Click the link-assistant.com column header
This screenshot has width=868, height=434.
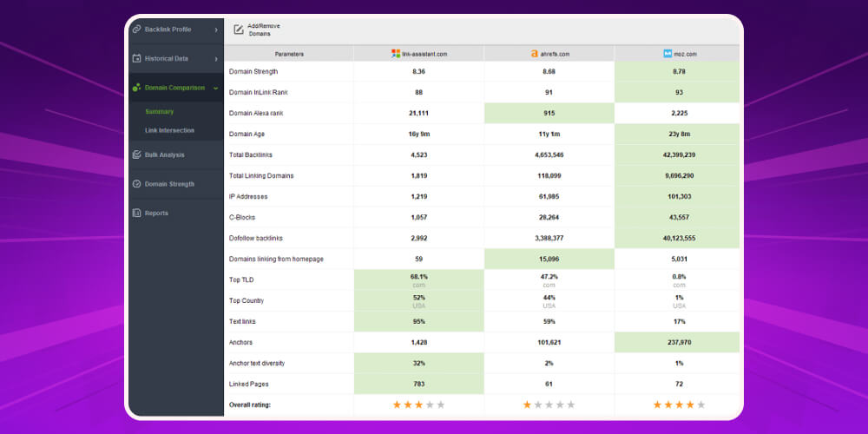[419, 54]
